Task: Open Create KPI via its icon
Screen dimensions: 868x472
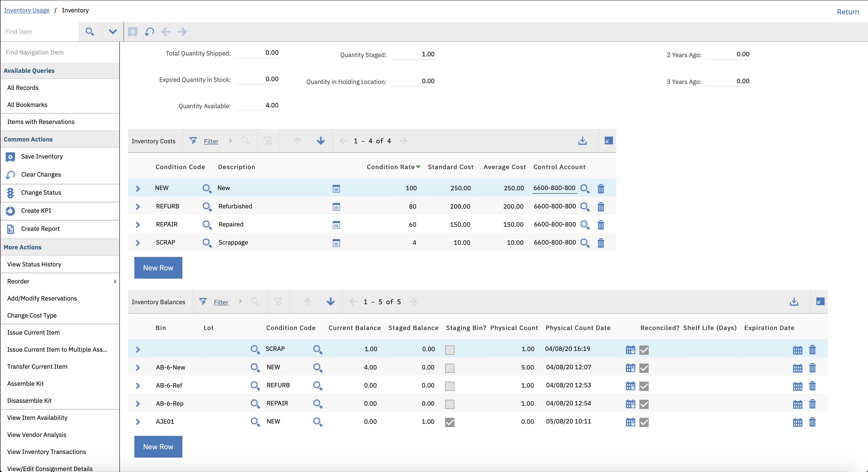Action: point(10,211)
